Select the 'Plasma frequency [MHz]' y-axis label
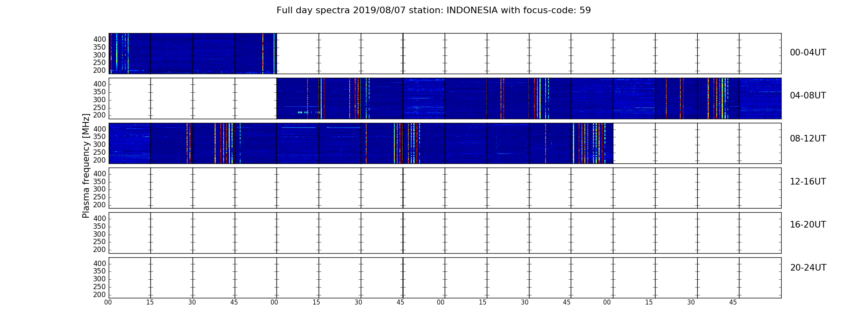The width and height of the screenshot is (868, 331). tap(86, 165)
